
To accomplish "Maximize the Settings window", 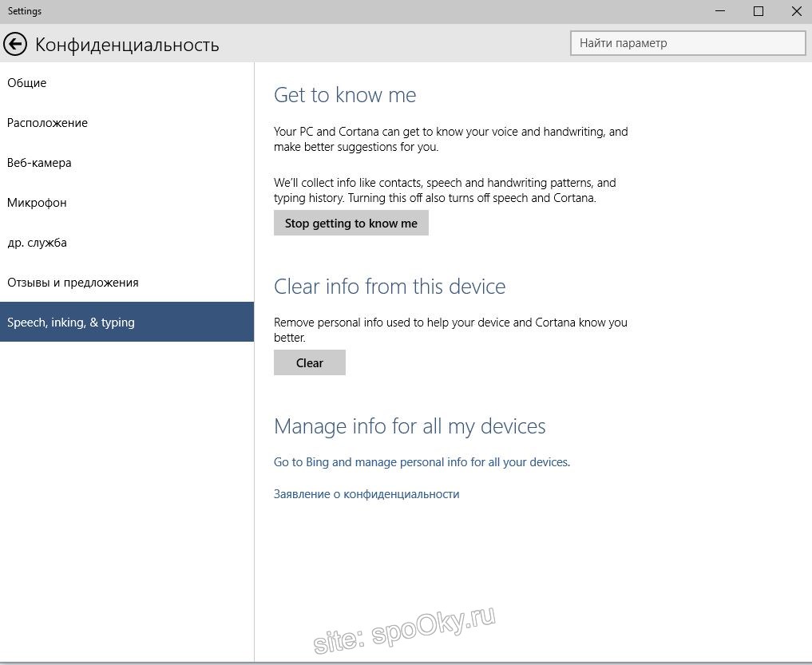I will 759,11.
